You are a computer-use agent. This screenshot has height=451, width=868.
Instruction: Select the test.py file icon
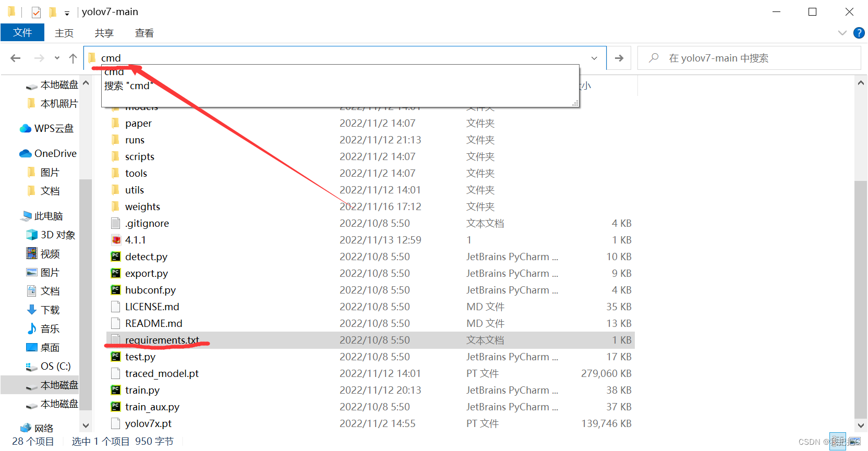116,357
